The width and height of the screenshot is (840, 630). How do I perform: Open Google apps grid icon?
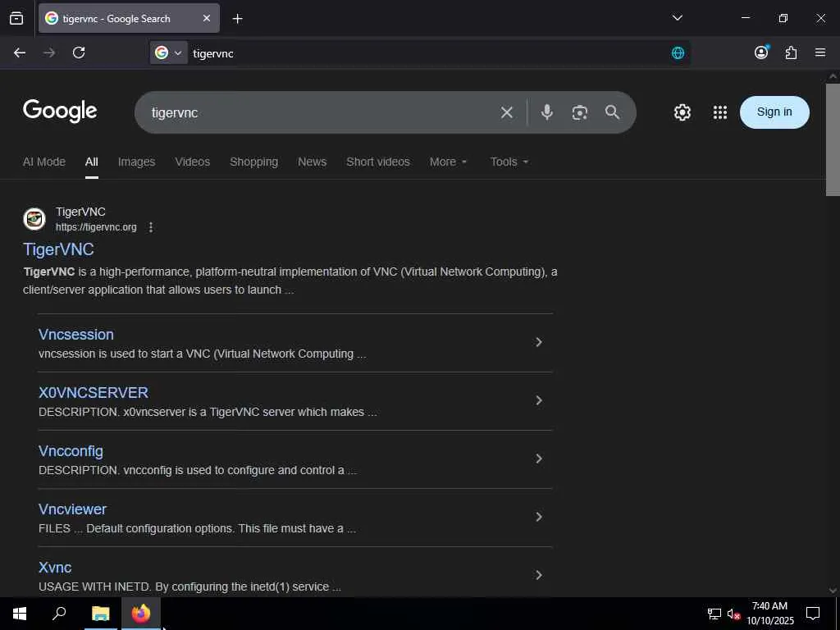(720, 112)
